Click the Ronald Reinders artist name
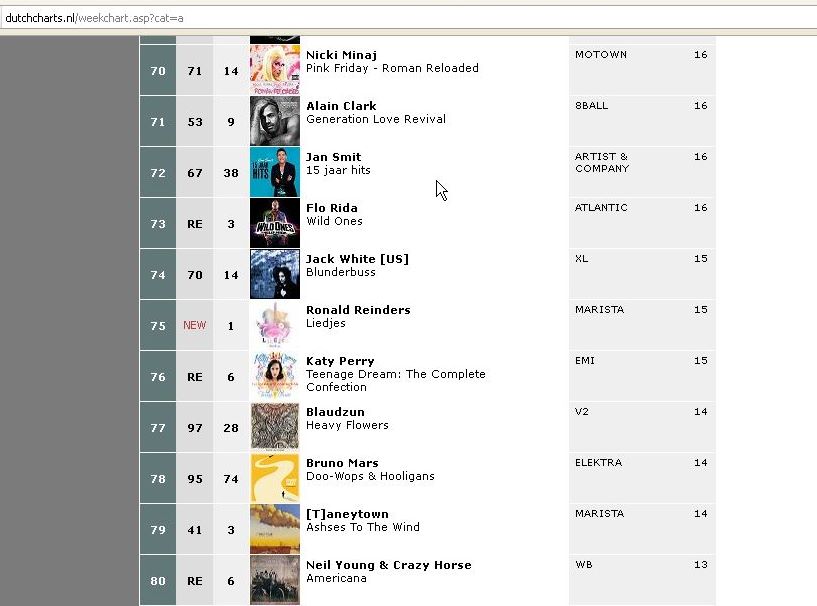817x606 pixels. (x=357, y=310)
